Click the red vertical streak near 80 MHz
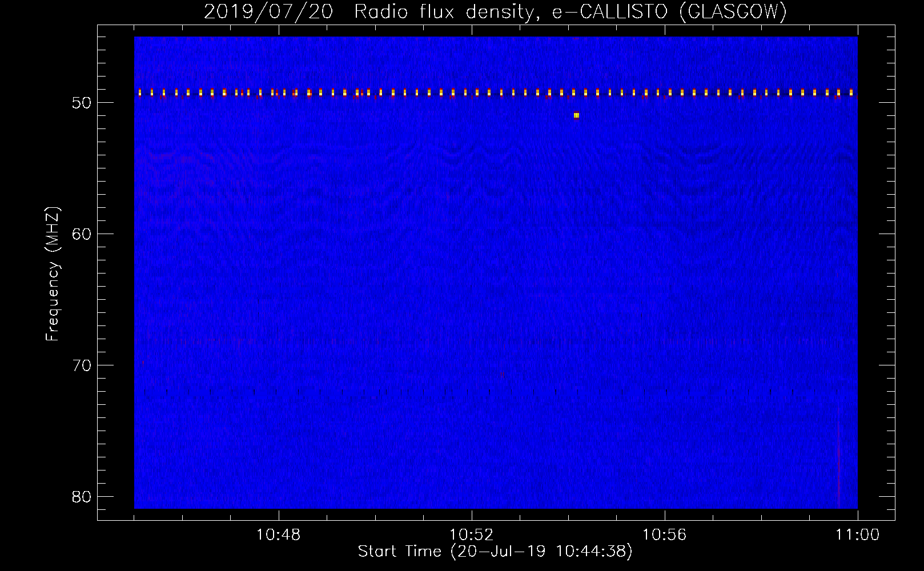The height and width of the screenshot is (571, 924). (x=838, y=477)
